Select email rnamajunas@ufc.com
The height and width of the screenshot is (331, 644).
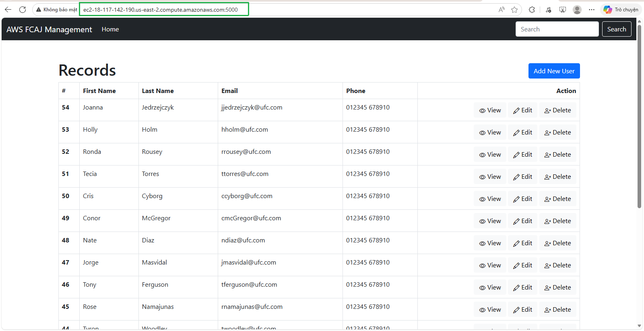pyautogui.click(x=252, y=307)
